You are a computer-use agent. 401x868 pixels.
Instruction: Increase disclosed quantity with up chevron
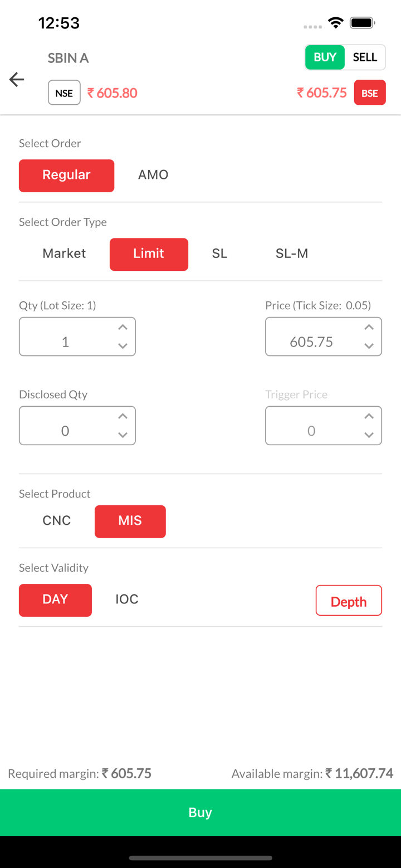(123, 417)
